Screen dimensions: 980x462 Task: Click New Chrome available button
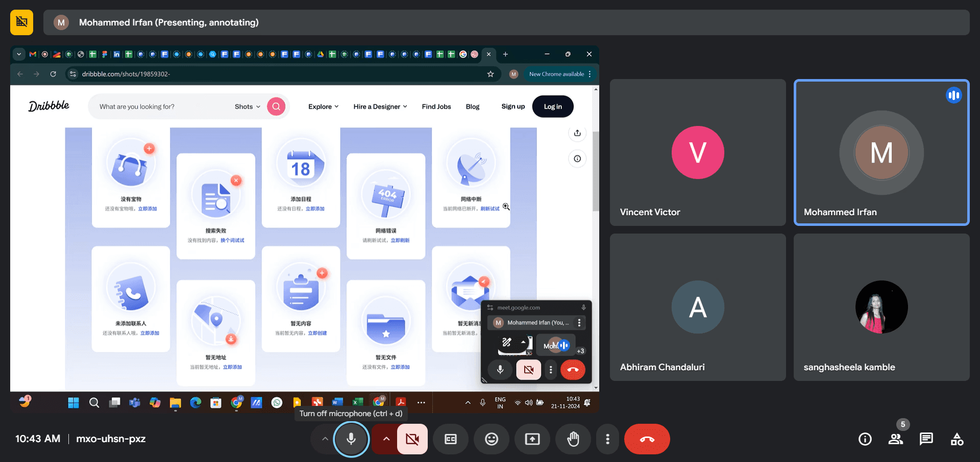pyautogui.click(x=556, y=74)
